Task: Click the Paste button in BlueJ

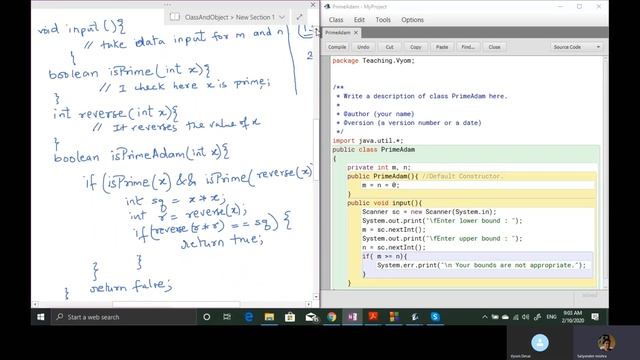Action: pos(442,47)
